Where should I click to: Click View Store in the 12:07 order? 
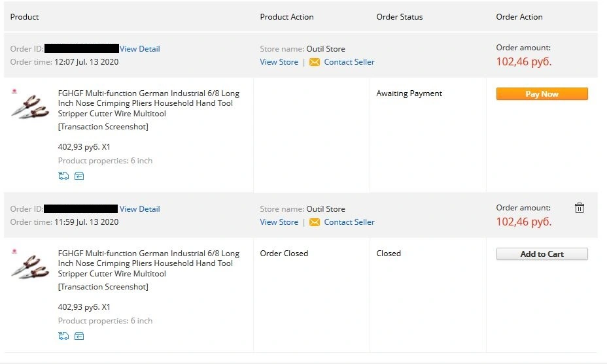click(x=279, y=62)
